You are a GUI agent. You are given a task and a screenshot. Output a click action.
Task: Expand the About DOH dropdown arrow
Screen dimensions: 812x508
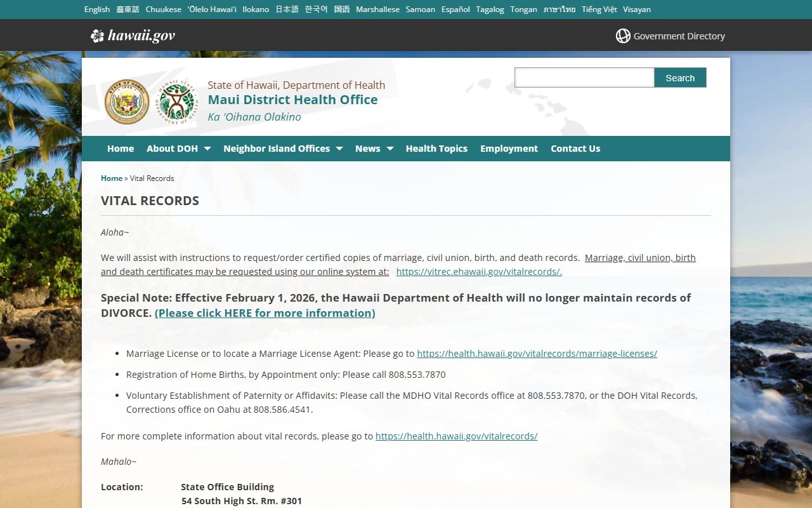click(207, 149)
